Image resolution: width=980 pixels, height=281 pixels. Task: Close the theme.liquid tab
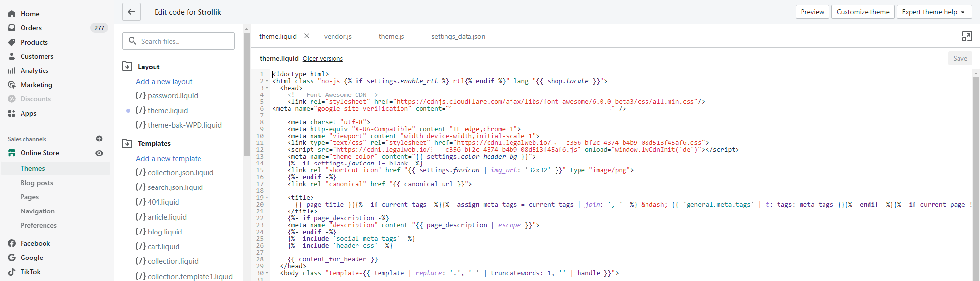click(307, 36)
